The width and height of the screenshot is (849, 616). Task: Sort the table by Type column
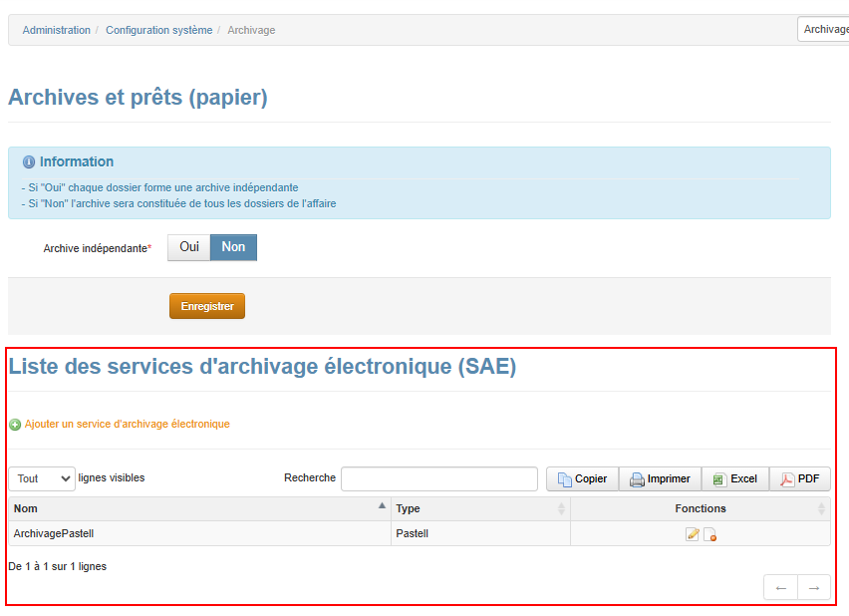point(480,508)
